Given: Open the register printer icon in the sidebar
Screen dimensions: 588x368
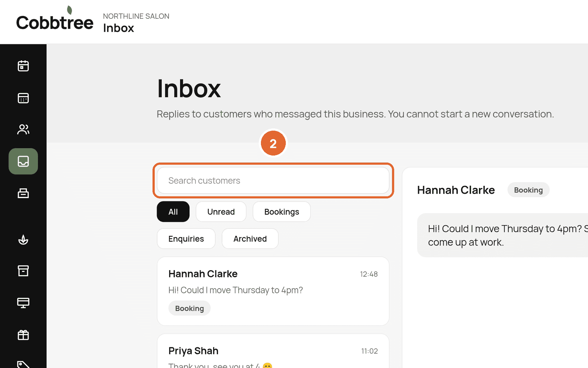Looking at the screenshot, I should pyautogui.click(x=23, y=193).
